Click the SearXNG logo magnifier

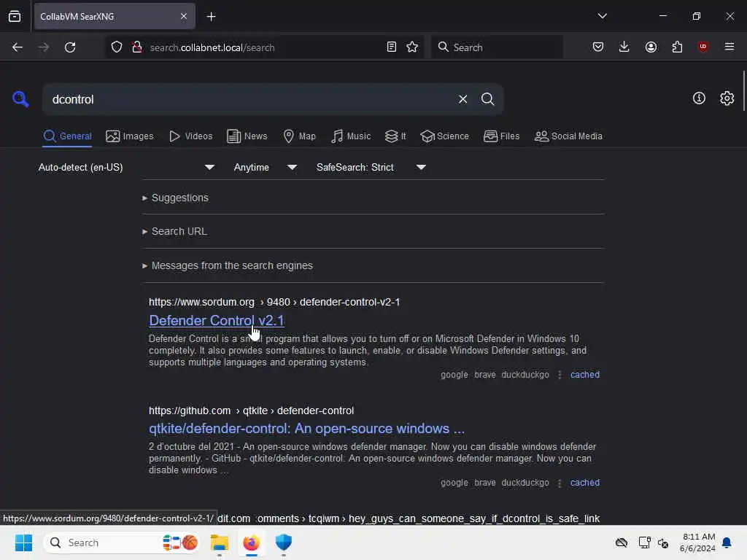(x=20, y=99)
